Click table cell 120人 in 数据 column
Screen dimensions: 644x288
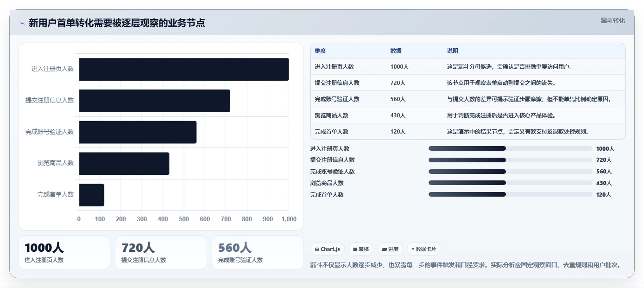click(398, 132)
